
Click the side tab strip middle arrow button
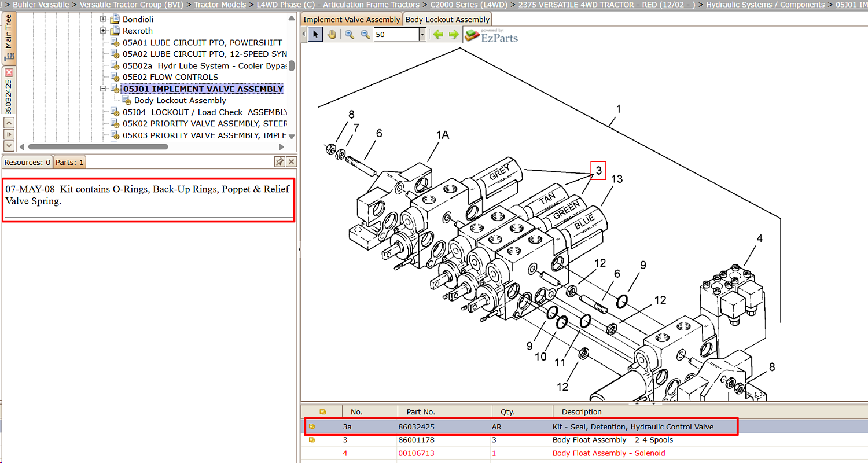(9, 134)
